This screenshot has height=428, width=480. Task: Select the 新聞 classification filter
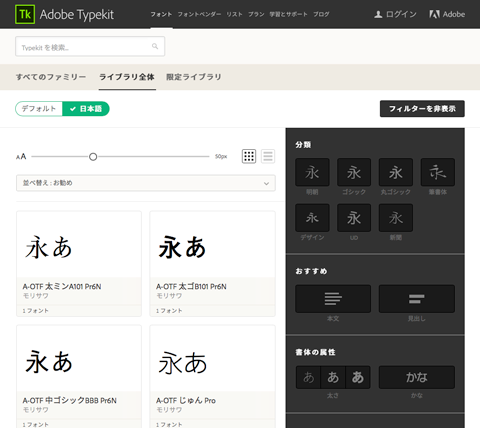(396, 218)
